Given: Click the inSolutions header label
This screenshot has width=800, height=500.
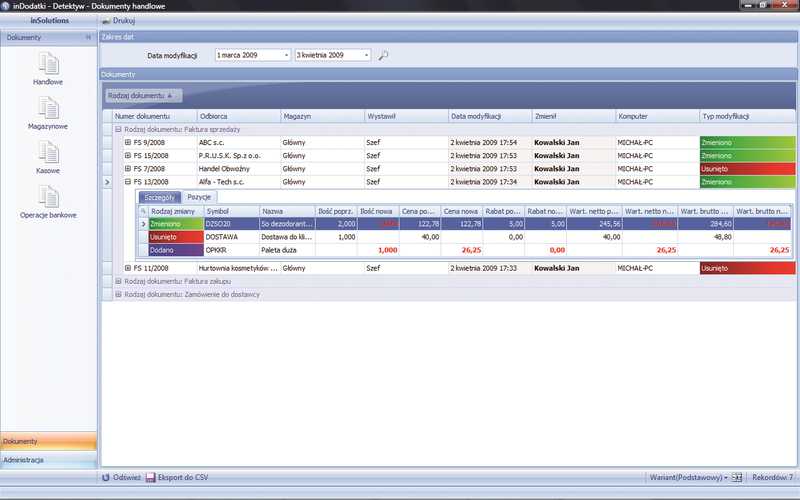Looking at the screenshot, I should coord(49,20).
